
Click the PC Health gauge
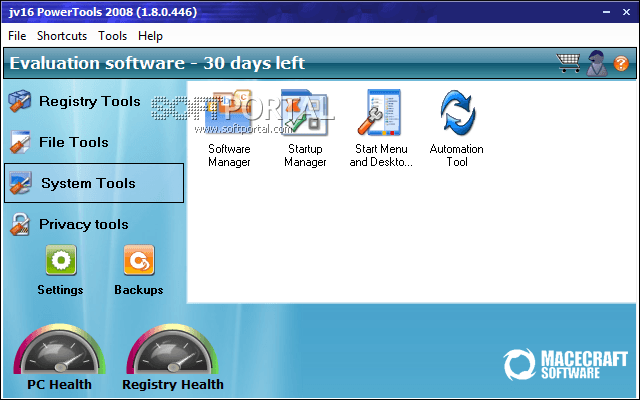pyautogui.click(x=60, y=349)
